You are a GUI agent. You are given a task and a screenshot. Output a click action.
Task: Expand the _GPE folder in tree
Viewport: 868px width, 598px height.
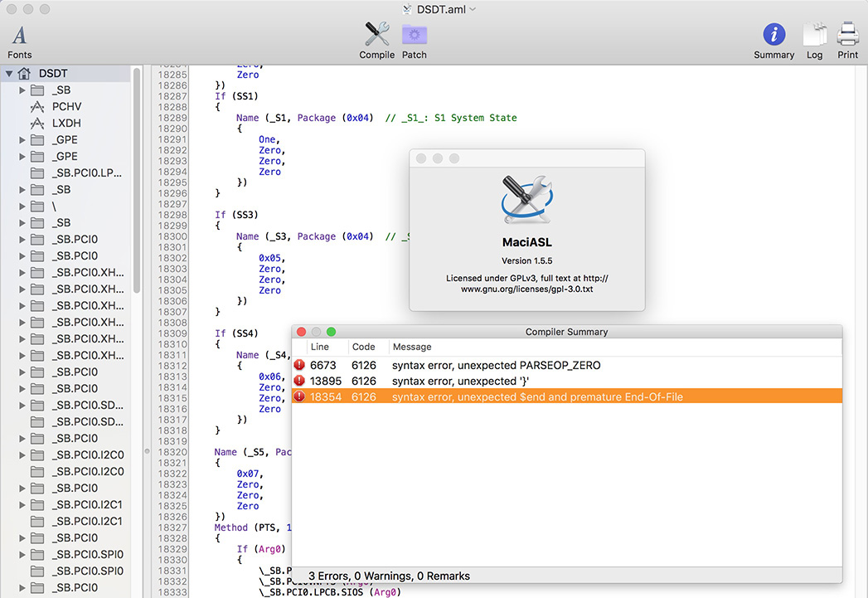click(22, 139)
